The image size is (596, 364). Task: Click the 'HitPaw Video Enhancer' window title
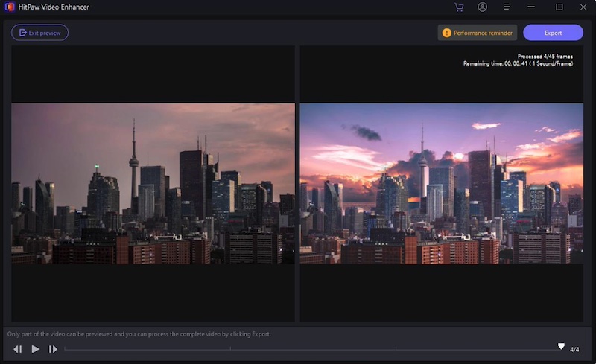(x=54, y=7)
